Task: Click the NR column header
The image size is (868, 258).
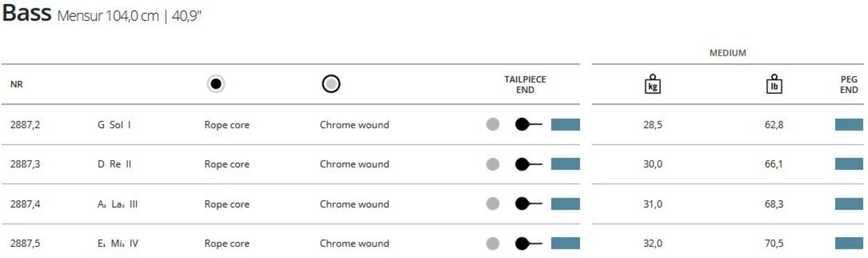Action: pos(16,85)
